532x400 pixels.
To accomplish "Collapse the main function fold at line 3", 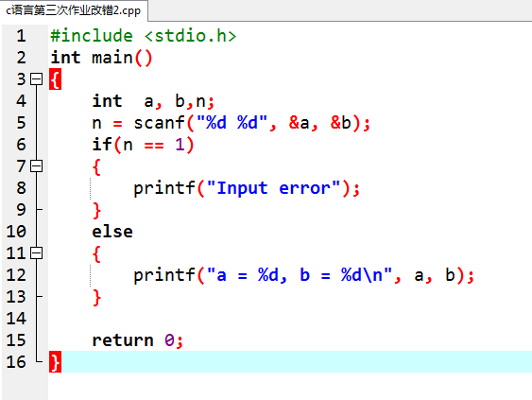I will [36, 79].
